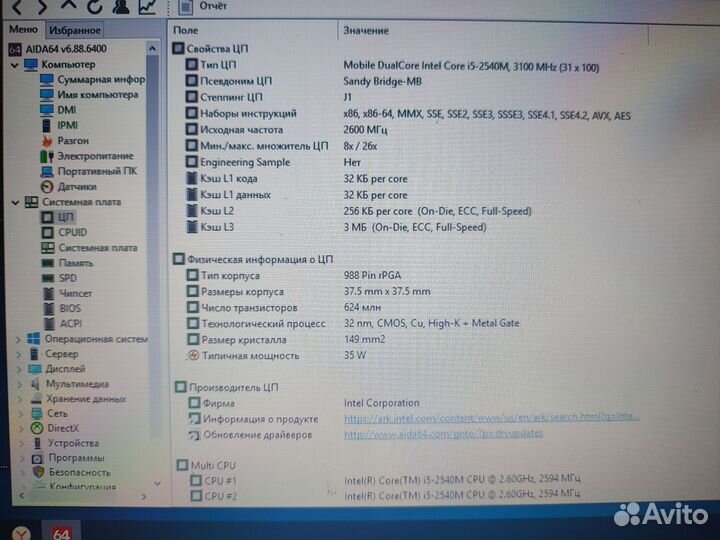Select the Программы tree item
Image resolution: width=720 pixels, height=540 pixels.
69,458
